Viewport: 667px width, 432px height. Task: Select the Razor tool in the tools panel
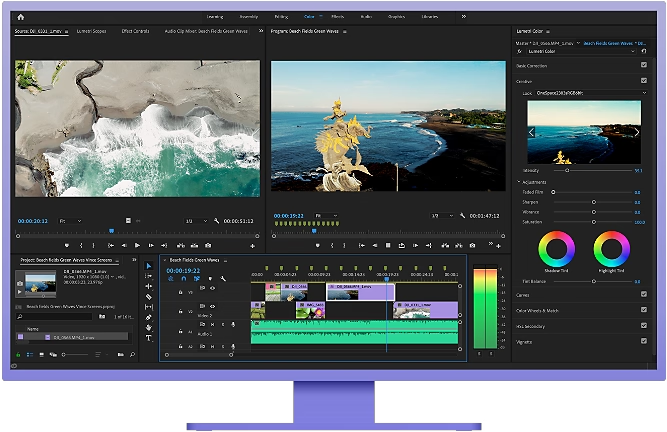click(x=149, y=297)
